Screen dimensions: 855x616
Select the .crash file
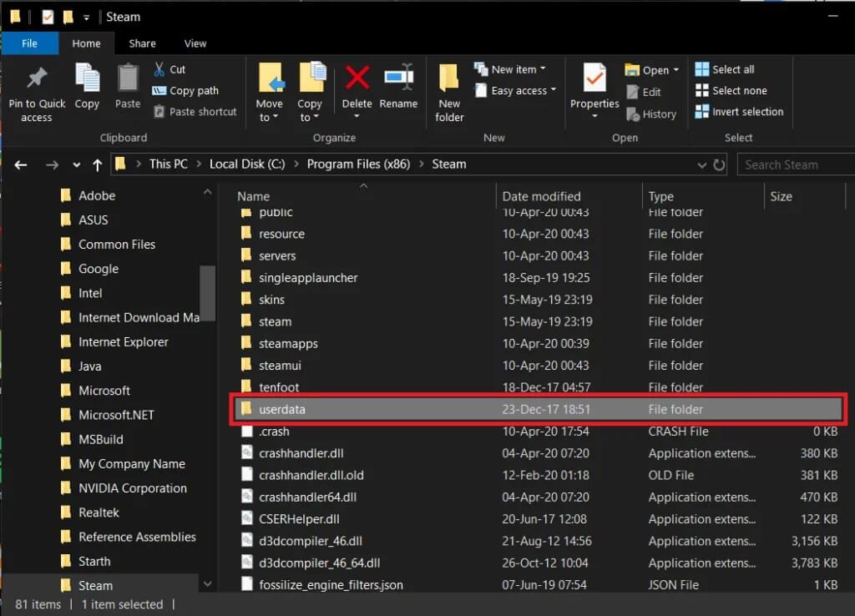coord(539,432)
